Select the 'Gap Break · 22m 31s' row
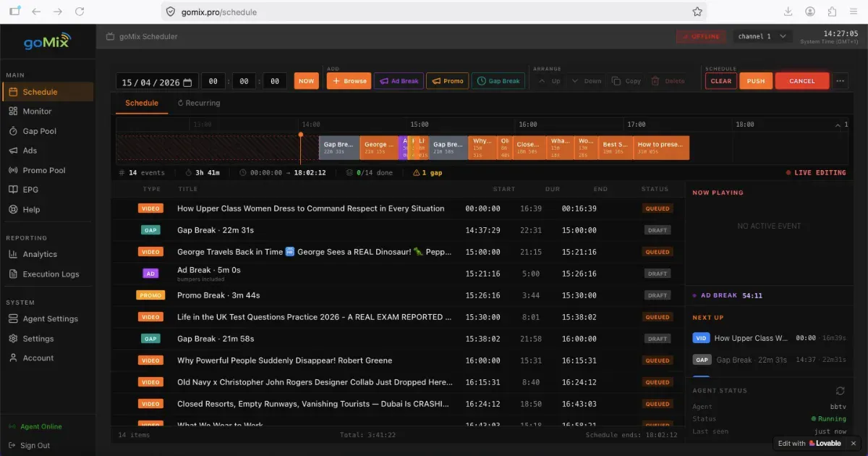This screenshot has height=456, width=868. point(398,230)
